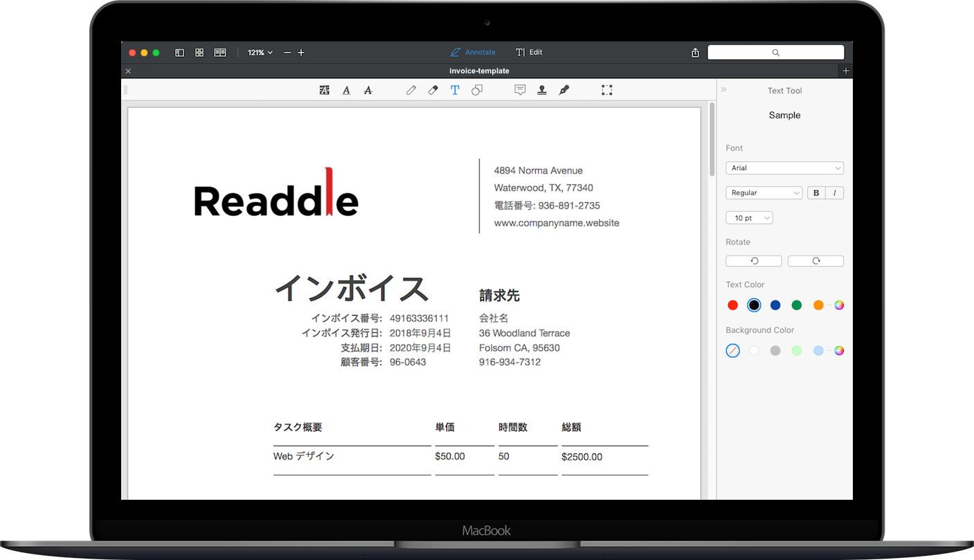This screenshot has height=560, width=974.
Task: Set text color to dark blue
Action: (775, 305)
